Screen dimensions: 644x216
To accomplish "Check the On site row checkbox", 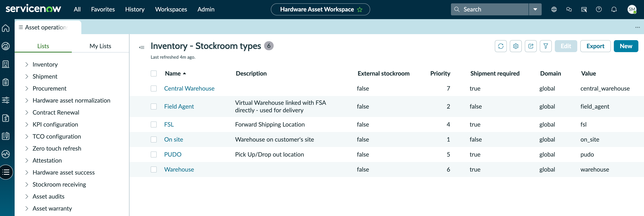I will (154, 139).
